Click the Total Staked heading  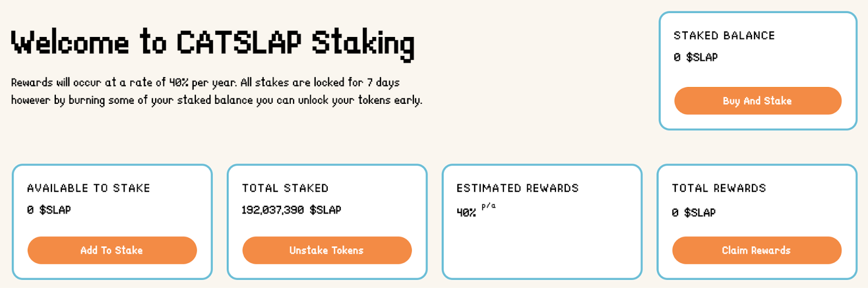(x=285, y=188)
